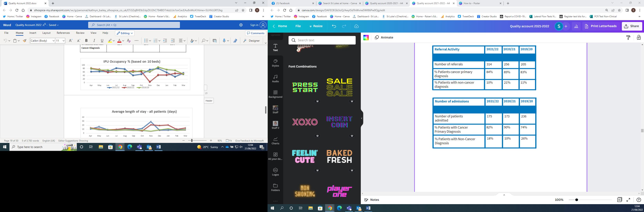
Task: Click Canva's undo arrow icon
Action: tap(334, 26)
